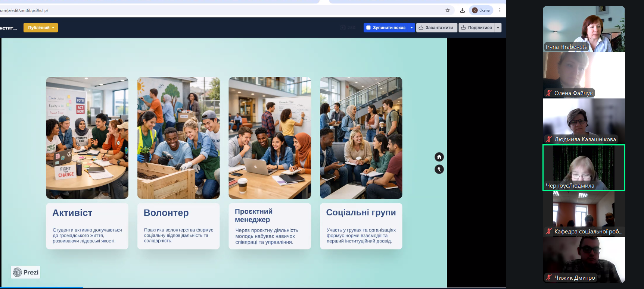The height and width of the screenshot is (289, 644).
Task: Open the browser three-dot menu
Action: click(500, 10)
